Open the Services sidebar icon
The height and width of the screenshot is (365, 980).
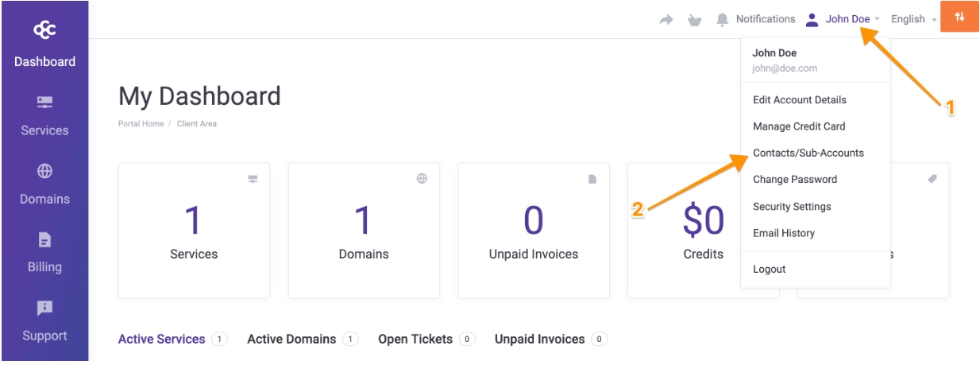(44, 103)
